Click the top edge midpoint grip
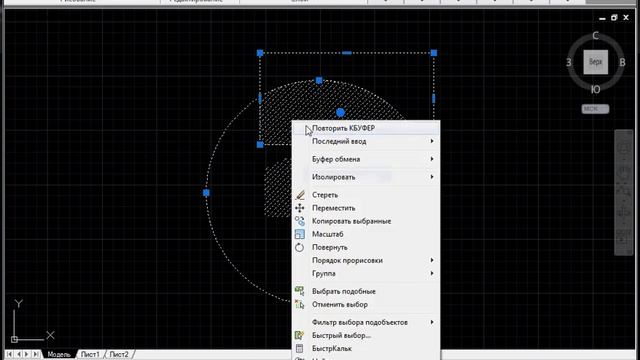This screenshot has width=640, height=360. tap(347, 53)
